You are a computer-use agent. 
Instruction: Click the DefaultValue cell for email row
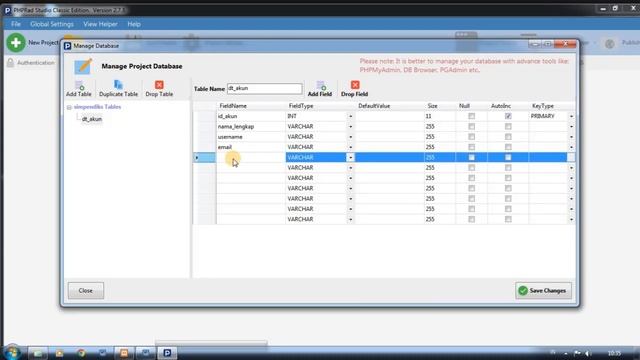(389, 147)
